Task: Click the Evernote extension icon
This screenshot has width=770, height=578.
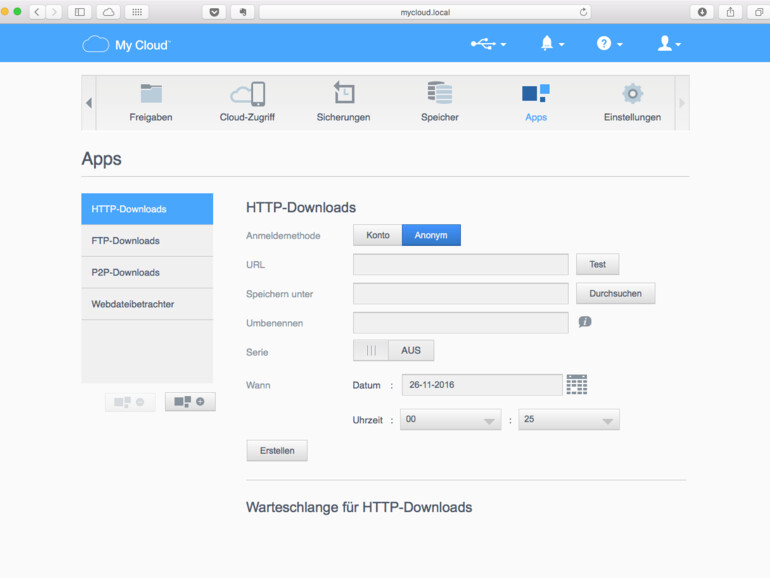Action: pyautogui.click(x=243, y=12)
